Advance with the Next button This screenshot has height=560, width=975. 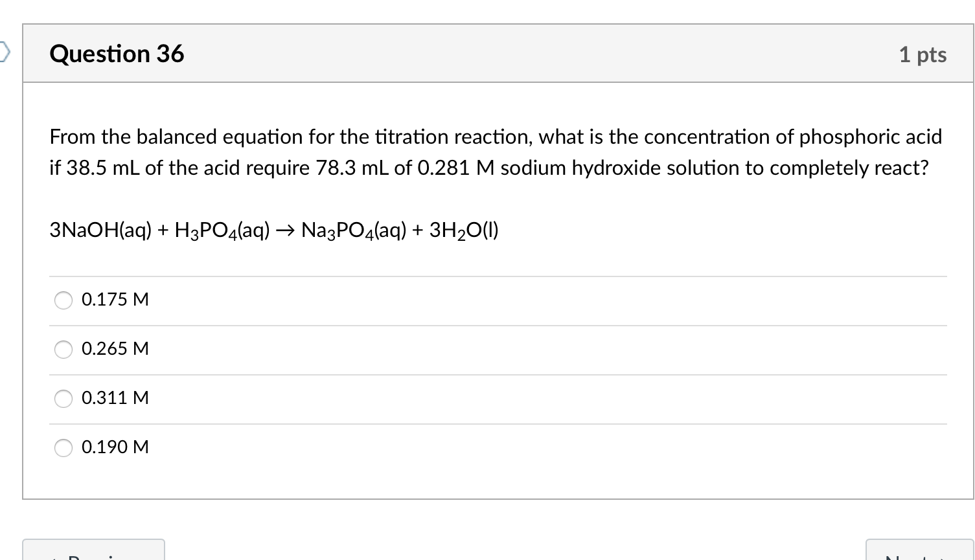click(x=920, y=551)
